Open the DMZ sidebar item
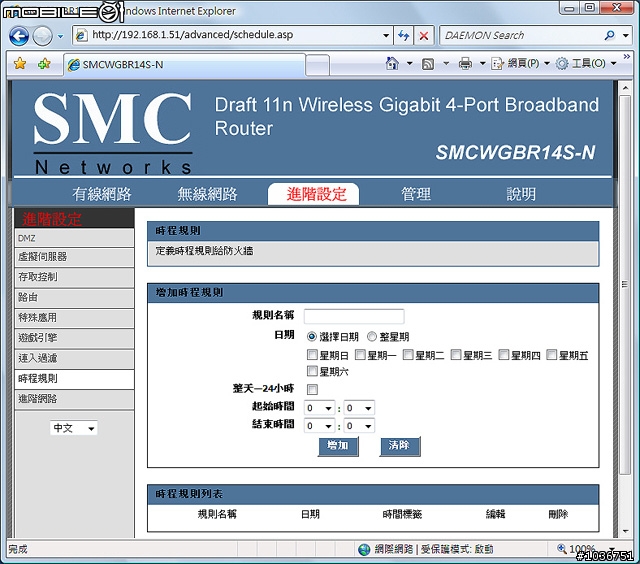This screenshot has width=640, height=564. [x=74, y=238]
